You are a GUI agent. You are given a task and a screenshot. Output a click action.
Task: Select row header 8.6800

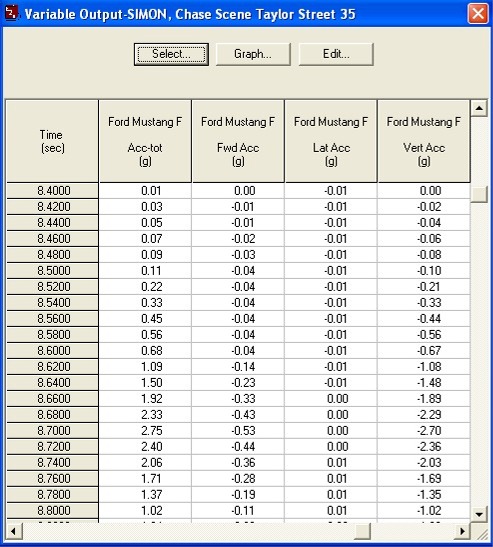coord(52,415)
